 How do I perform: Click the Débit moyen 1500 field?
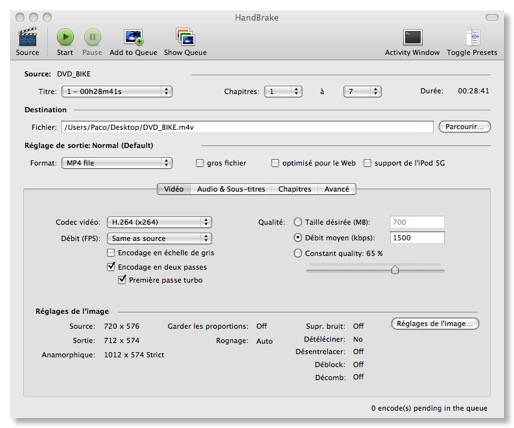[x=417, y=238]
